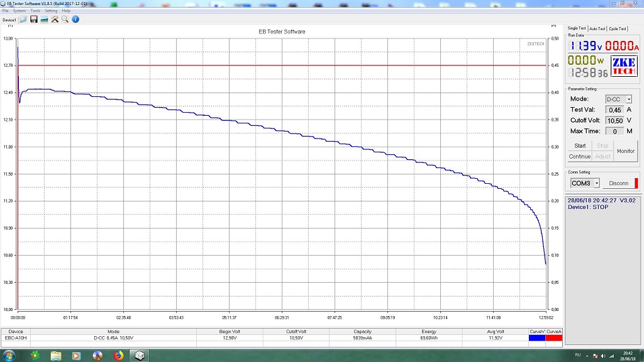
Task: Open the Setting menu
Action: 51,11
